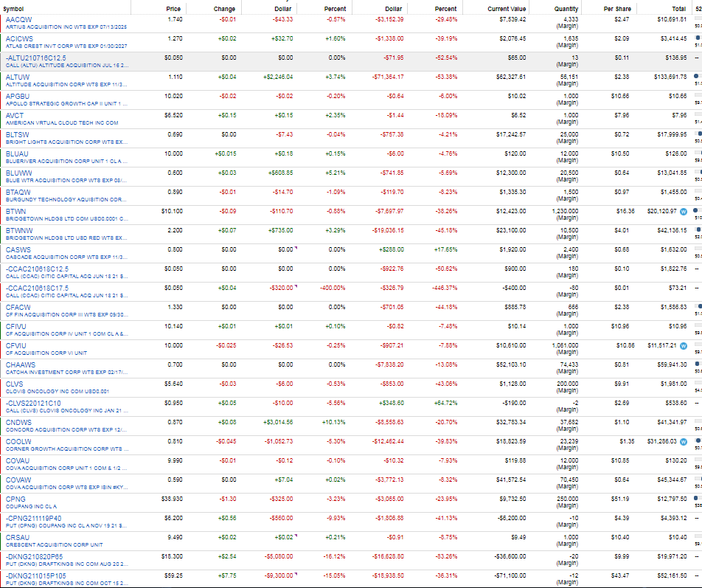The image size is (702, 588).
Task: Open the -CCAC210618C17.5 option link
Action: point(37,288)
